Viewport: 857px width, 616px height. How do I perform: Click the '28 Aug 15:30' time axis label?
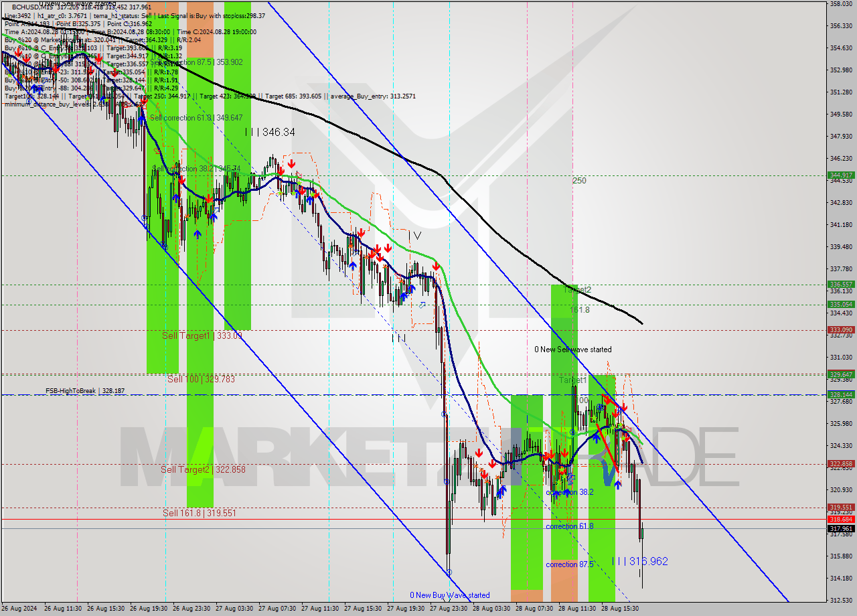point(620,609)
